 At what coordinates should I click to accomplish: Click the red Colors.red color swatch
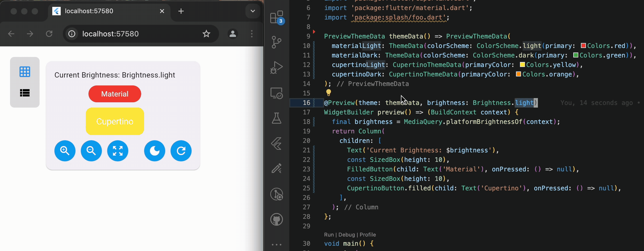(583, 46)
